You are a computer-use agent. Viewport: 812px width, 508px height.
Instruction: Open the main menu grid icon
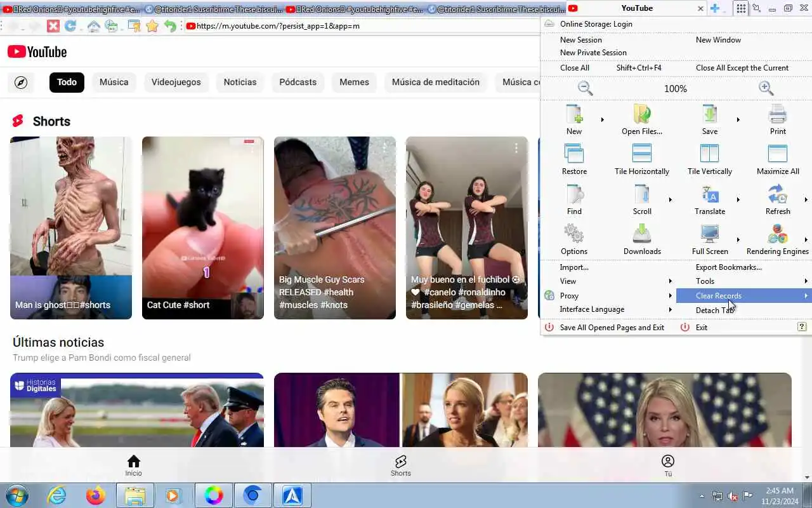coord(741,8)
